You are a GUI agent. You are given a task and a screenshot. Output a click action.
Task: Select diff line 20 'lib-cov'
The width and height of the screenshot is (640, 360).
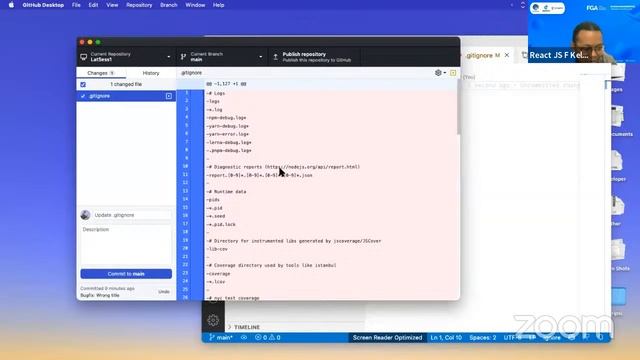click(217, 249)
